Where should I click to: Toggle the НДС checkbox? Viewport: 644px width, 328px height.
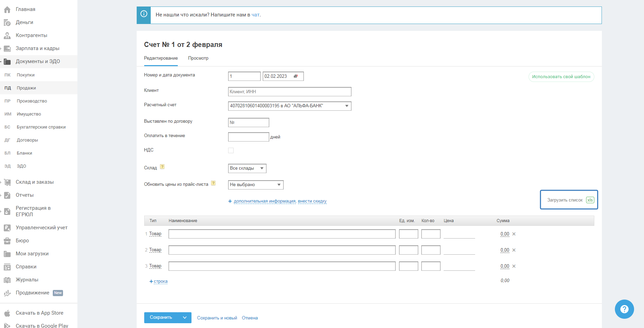(x=231, y=150)
